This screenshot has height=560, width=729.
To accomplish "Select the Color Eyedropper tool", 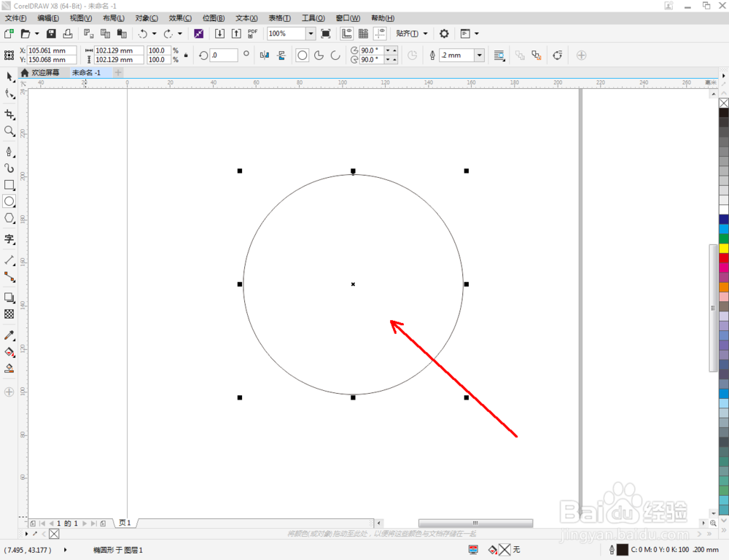I will (x=9, y=335).
